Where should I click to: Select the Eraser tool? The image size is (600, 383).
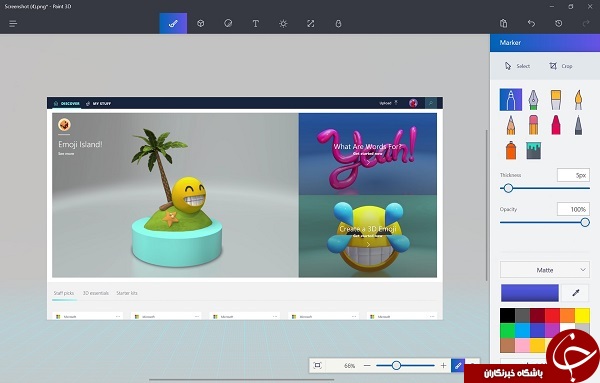[533, 125]
